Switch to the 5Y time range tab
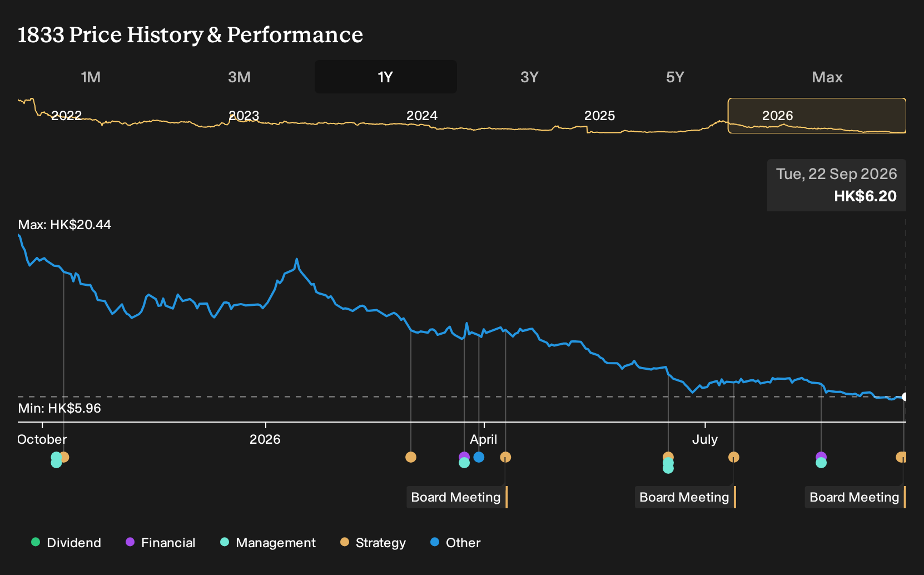The height and width of the screenshot is (575, 924). pos(675,77)
